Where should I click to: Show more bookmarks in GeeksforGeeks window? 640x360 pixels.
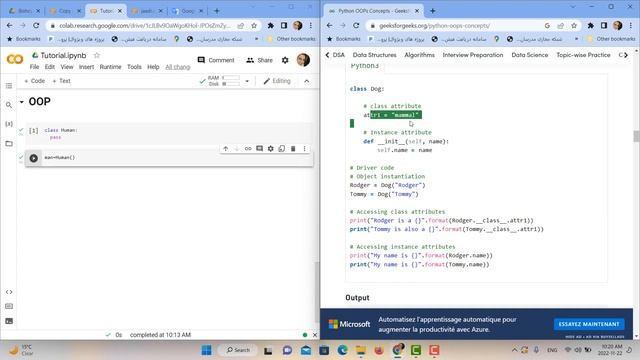[x=576, y=39]
